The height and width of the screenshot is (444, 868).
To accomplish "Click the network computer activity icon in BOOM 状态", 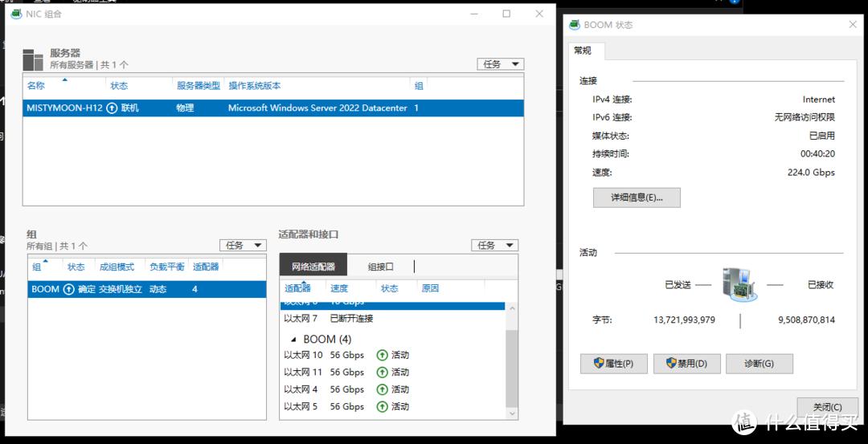I will 739,285.
